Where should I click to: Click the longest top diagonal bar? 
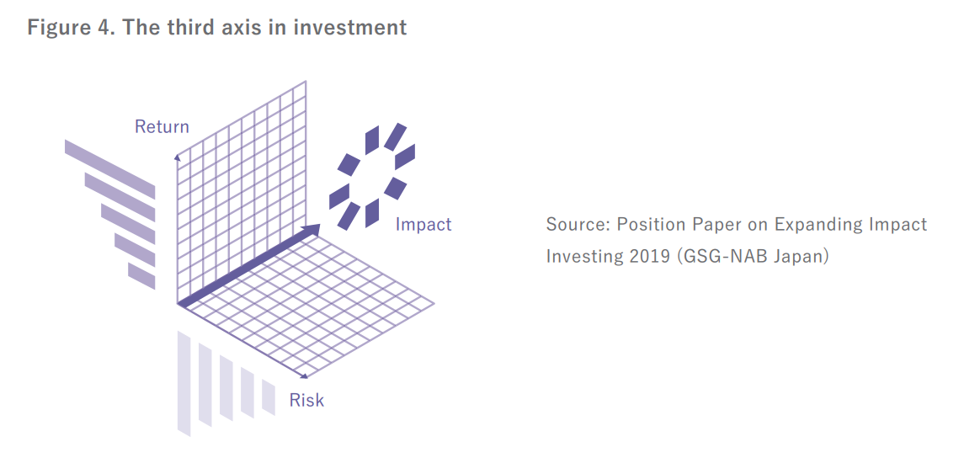(110, 169)
